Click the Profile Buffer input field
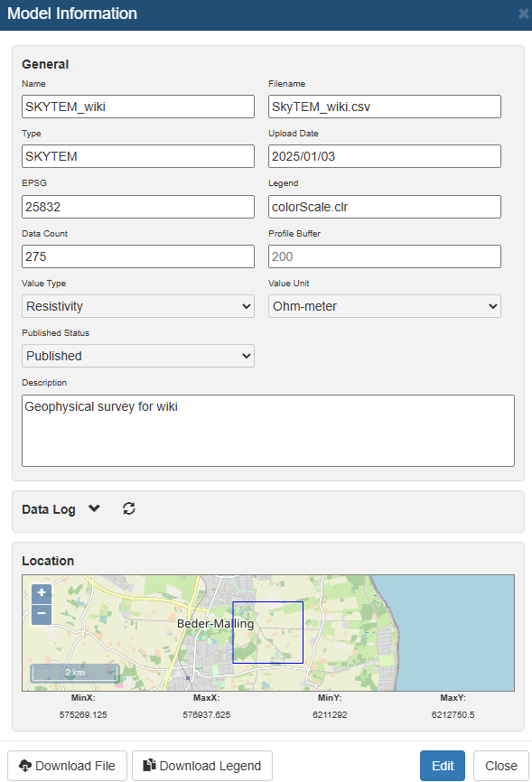The height and width of the screenshot is (782, 532). [x=385, y=256]
